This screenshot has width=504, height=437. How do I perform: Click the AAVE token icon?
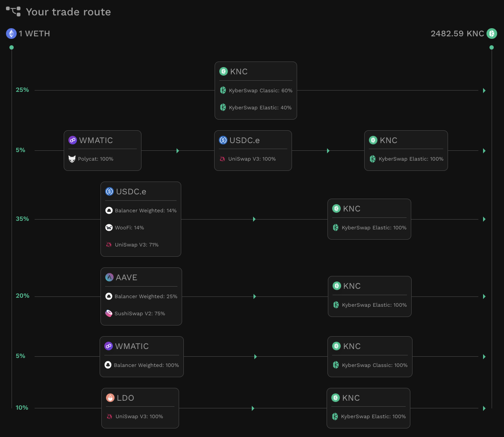coord(109,277)
